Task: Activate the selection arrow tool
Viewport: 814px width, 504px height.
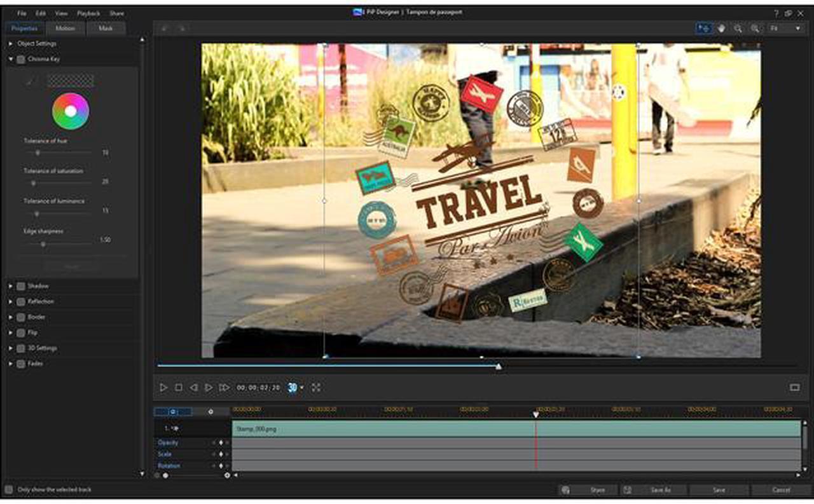Action: point(704,29)
